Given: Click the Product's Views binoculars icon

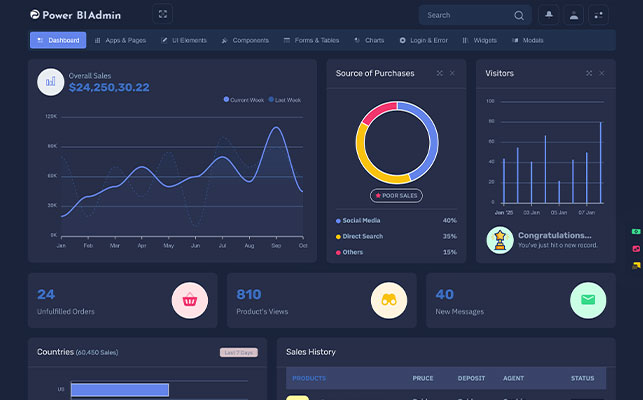Looking at the screenshot, I should tap(389, 300).
